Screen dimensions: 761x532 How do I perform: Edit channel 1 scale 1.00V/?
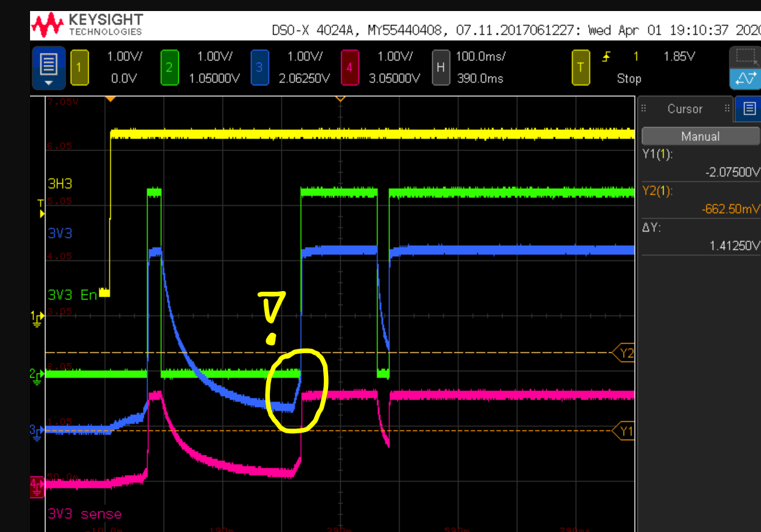pos(124,56)
